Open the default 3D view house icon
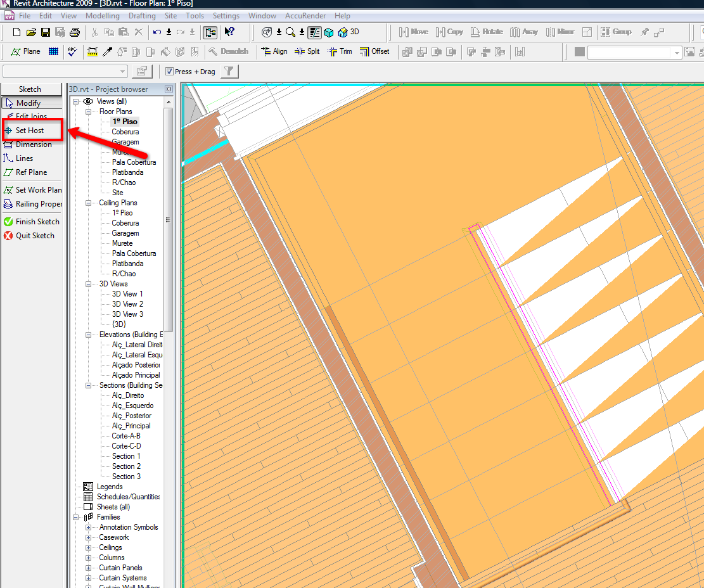 coord(343,32)
